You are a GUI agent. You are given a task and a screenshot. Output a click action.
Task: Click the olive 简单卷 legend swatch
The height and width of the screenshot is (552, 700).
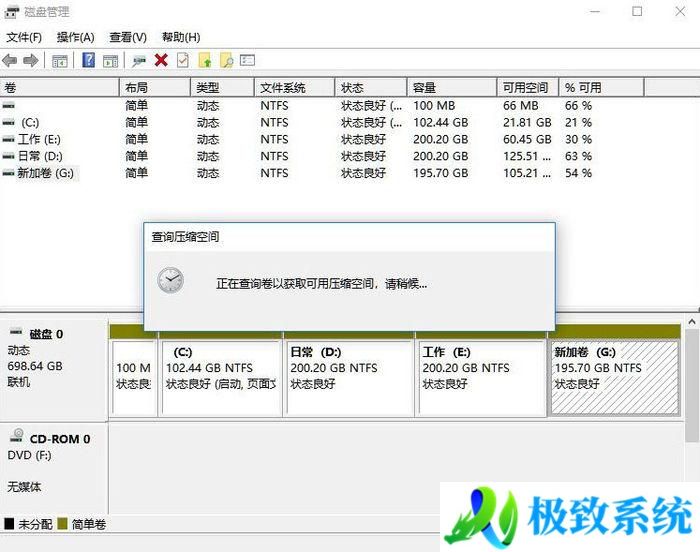coord(62,523)
